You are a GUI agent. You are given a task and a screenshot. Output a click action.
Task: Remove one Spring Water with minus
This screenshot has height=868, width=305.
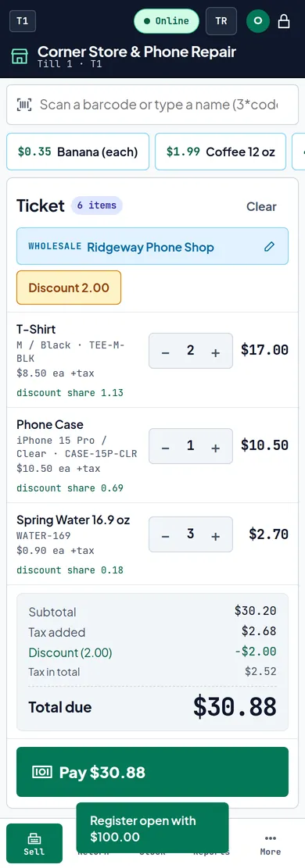pyautogui.click(x=165, y=535)
